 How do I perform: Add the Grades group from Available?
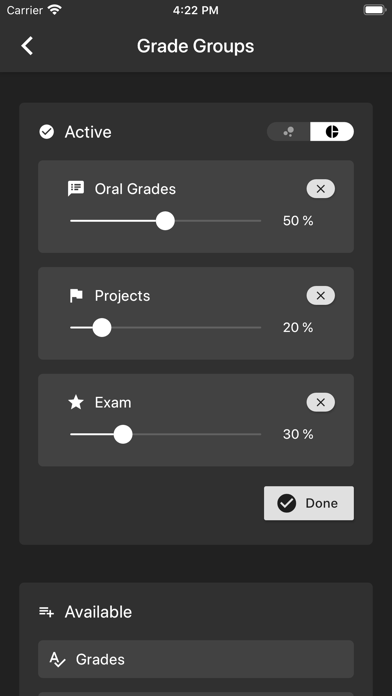click(x=196, y=659)
